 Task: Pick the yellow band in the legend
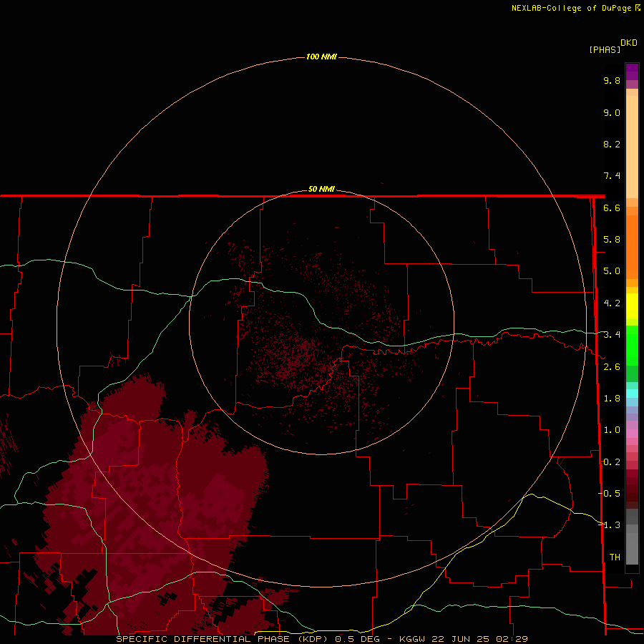[x=632, y=306]
